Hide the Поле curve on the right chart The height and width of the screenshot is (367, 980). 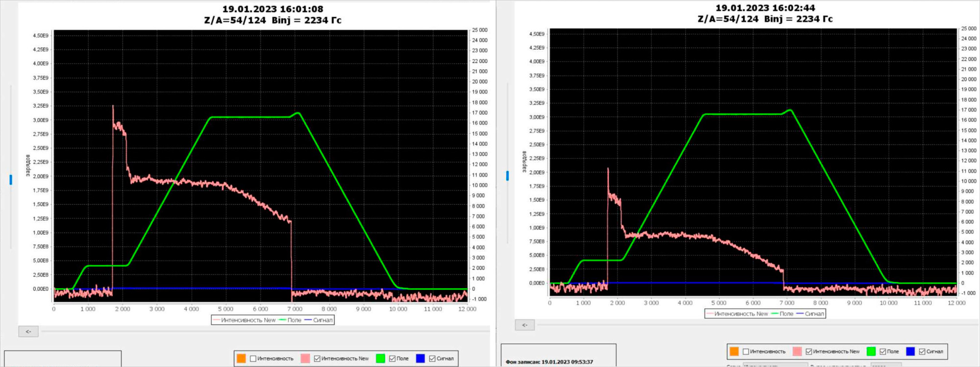(x=882, y=351)
